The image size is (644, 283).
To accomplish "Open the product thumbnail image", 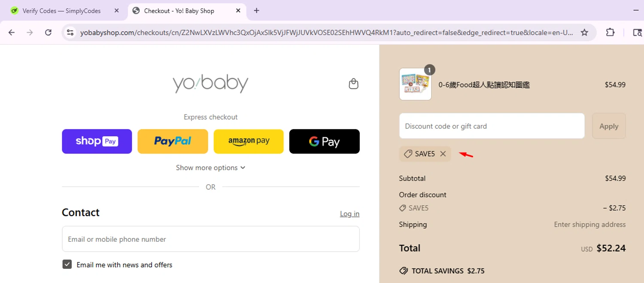I will coord(415,84).
